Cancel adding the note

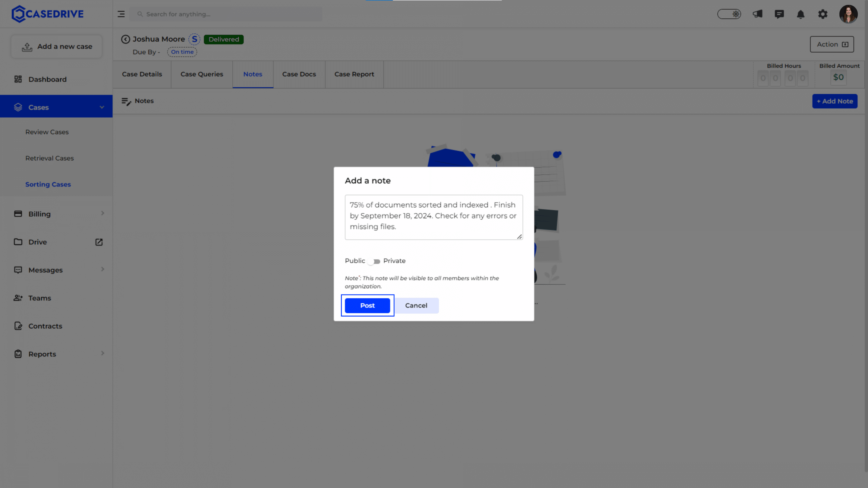pyautogui.click(x=416, y=305)
